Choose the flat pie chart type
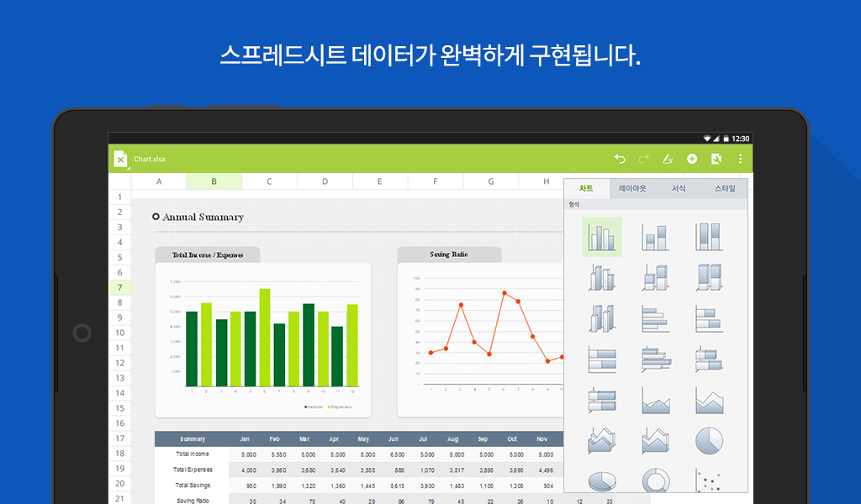 (x=709, y=440)
